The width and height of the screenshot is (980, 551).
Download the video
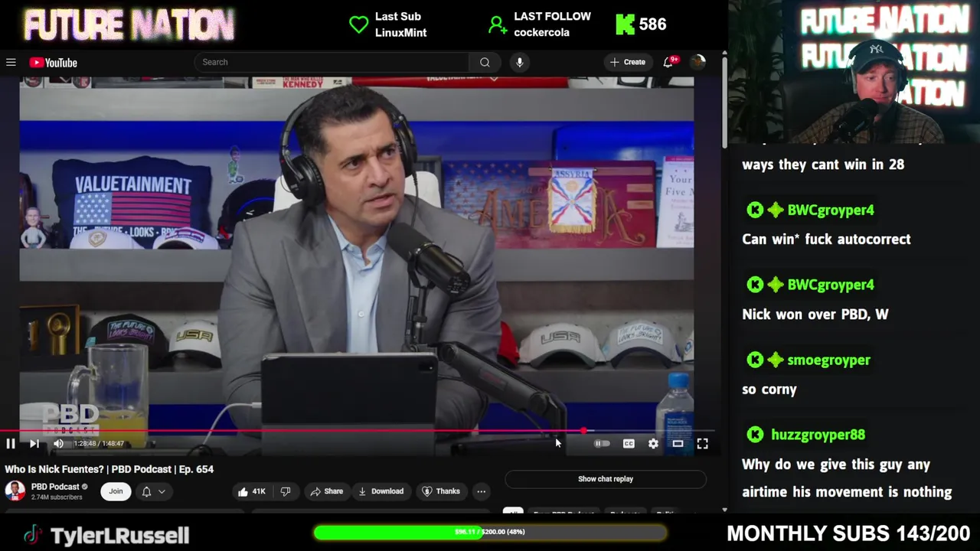(x=381, y=491)
